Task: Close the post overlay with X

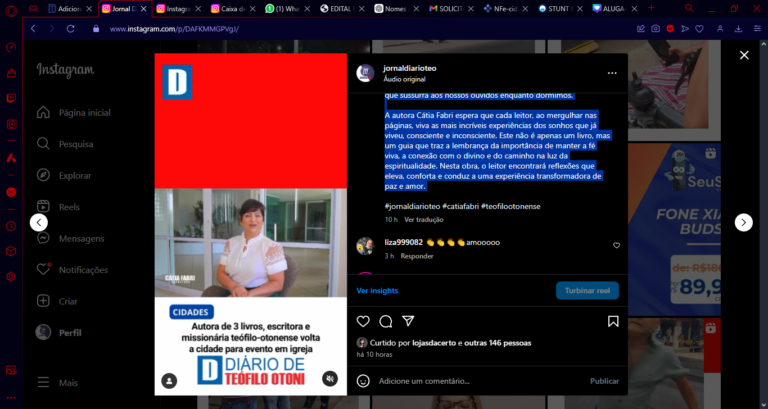Action: (744, 55)
